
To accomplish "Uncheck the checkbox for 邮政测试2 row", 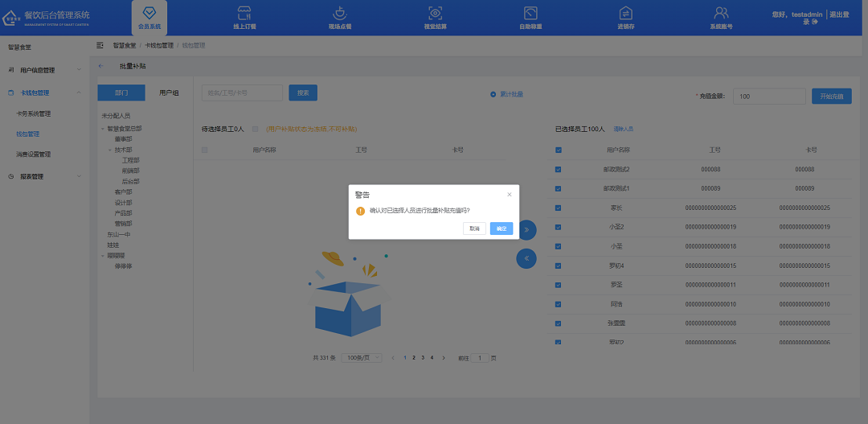I will (559, 170).
